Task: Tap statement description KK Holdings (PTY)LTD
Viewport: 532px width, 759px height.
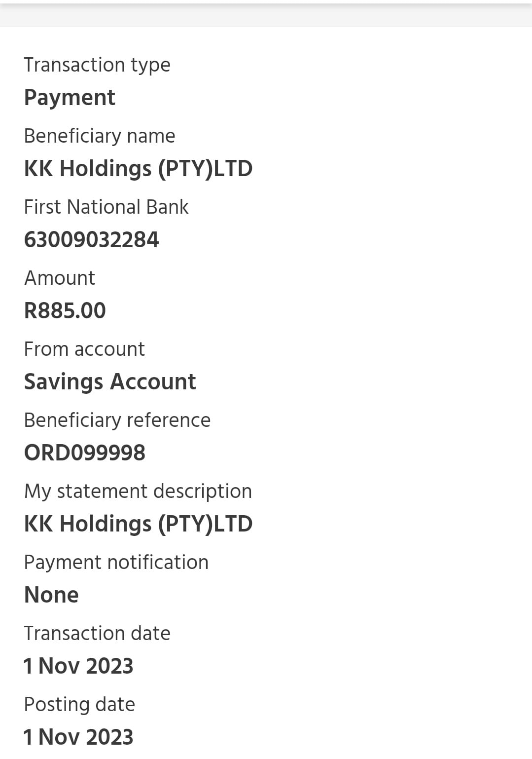Action: (x=138, y=524)
